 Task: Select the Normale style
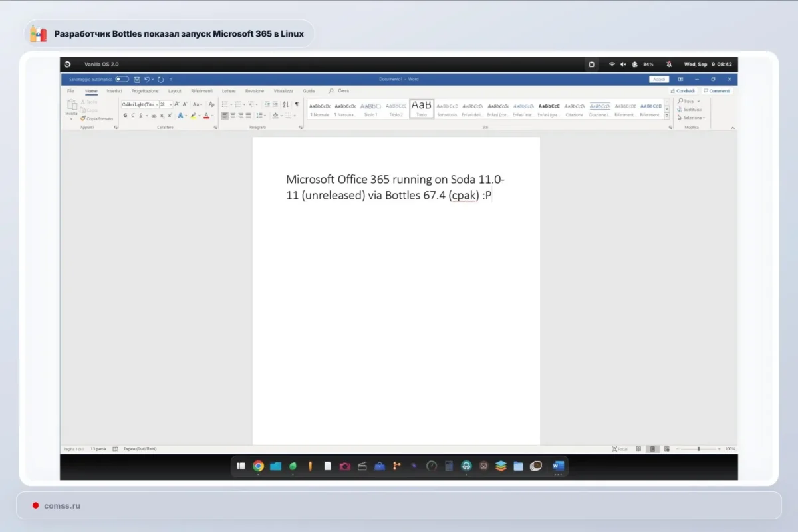pyautogui.click(x=319, y=109)
